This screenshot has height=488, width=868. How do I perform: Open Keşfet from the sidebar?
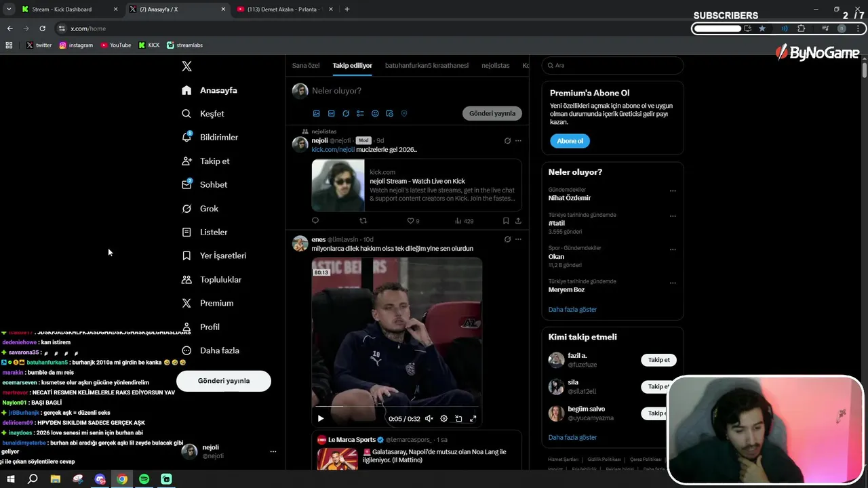[x=203, y=114]
